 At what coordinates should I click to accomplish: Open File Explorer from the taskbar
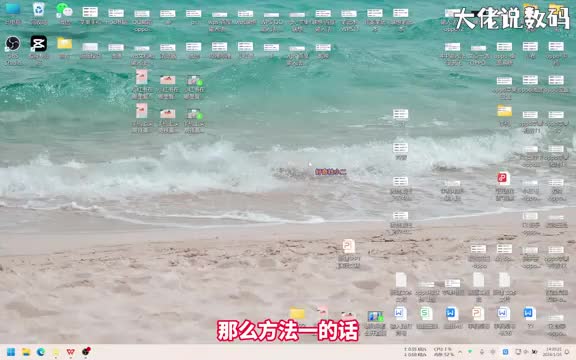click(26, 352)
